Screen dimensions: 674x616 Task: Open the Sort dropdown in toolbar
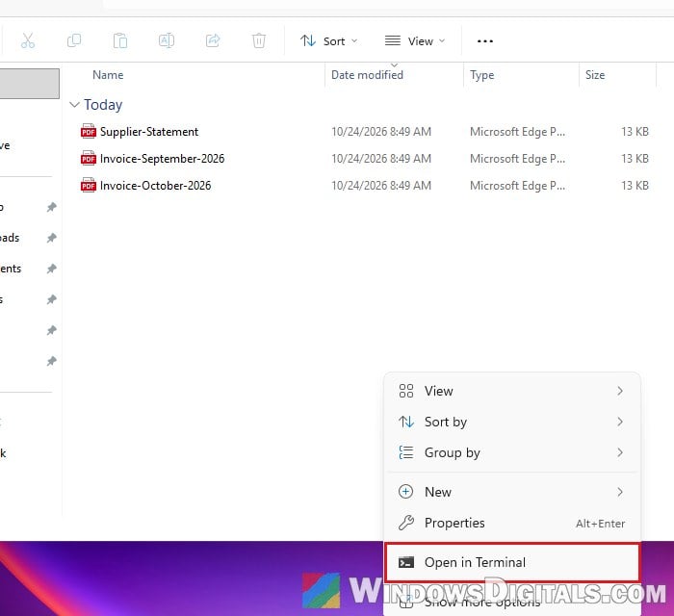[x=329, y=41]
